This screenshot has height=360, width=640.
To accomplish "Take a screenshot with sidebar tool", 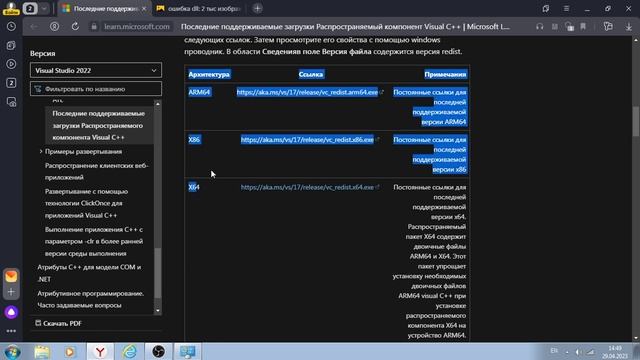I will pyautogui.click(x=11, y=102).
